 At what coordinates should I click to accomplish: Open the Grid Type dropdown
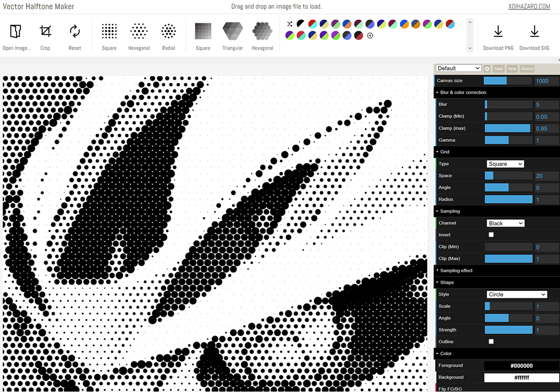[x=505, y=164]
